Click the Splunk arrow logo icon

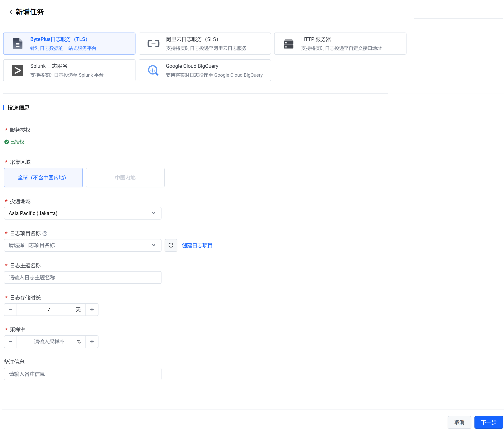tap(18, 70)
